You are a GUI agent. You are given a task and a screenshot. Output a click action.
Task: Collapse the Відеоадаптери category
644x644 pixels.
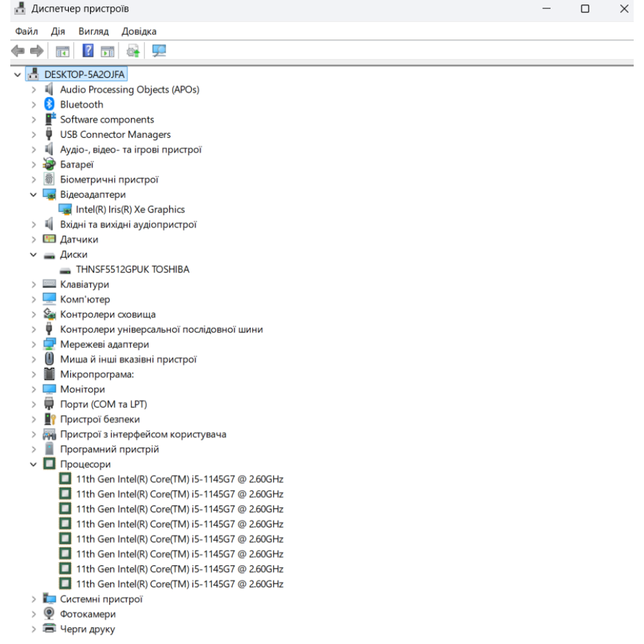33,194
